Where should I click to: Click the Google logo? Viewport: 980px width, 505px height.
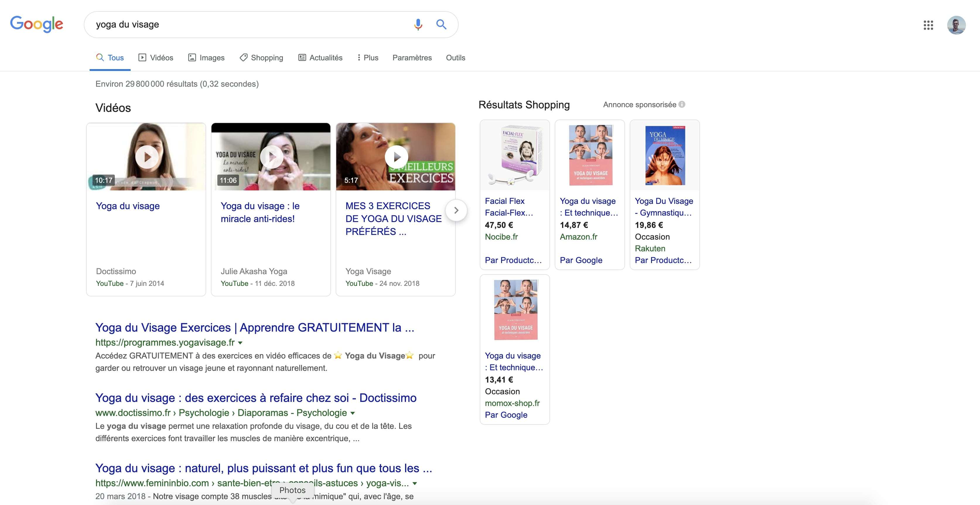pos(37,24)
